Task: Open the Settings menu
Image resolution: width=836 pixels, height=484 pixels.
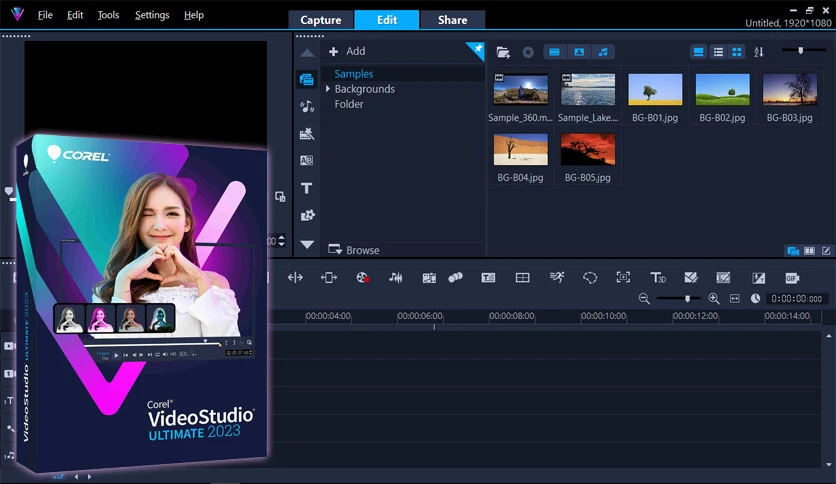Action: 152,15
